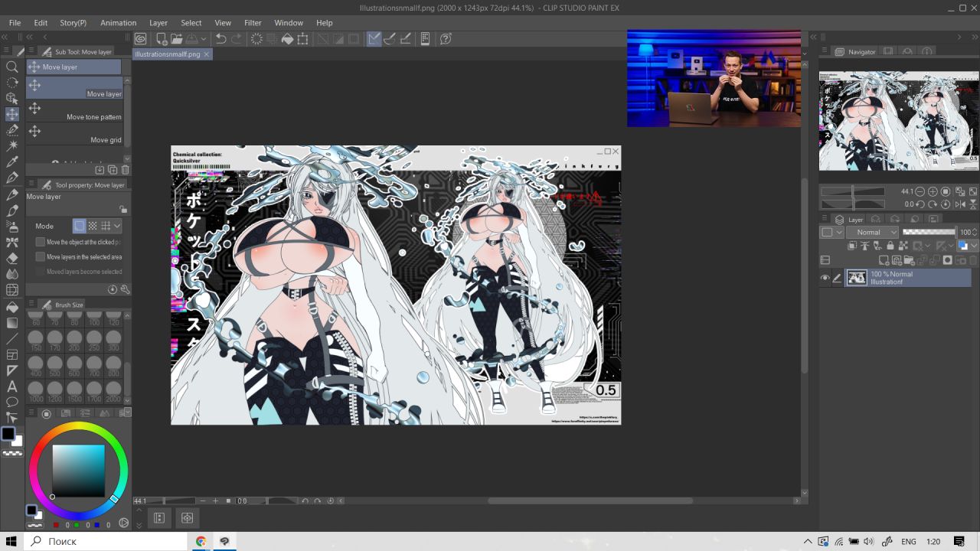Screen dimensions: 980x551
Task: Click the Scale/Rotate transform icon
Action: (x=303, y=39)
